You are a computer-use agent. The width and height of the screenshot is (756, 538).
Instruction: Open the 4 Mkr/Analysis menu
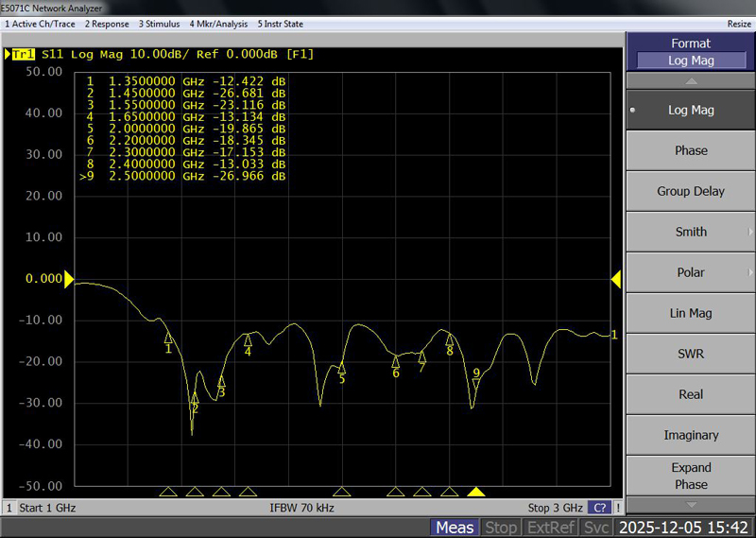click(218, 24)
